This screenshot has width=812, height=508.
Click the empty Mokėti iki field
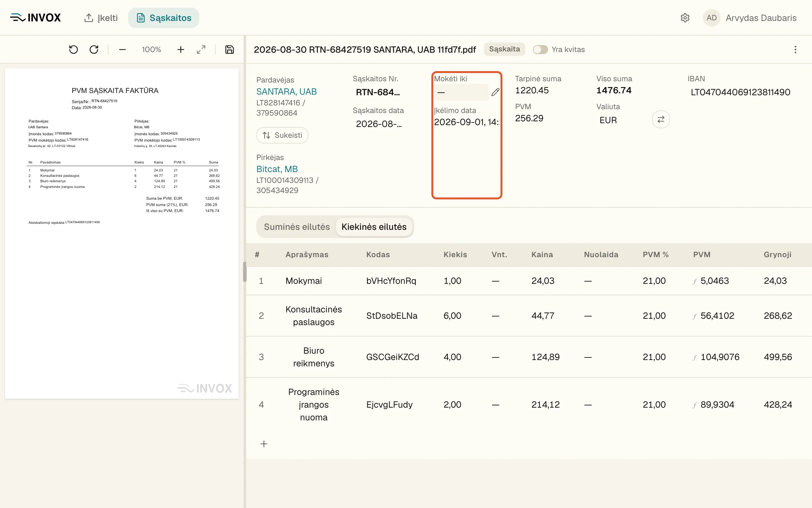coord(461,92)
